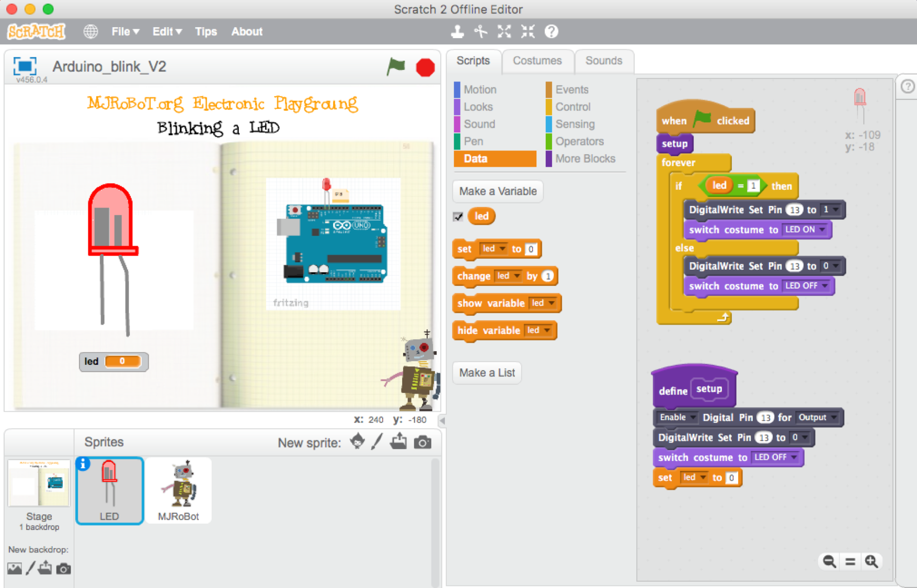Viewport: 917px width, 588px height.
Task: Take new backdrop from camera
Action: 64,569
